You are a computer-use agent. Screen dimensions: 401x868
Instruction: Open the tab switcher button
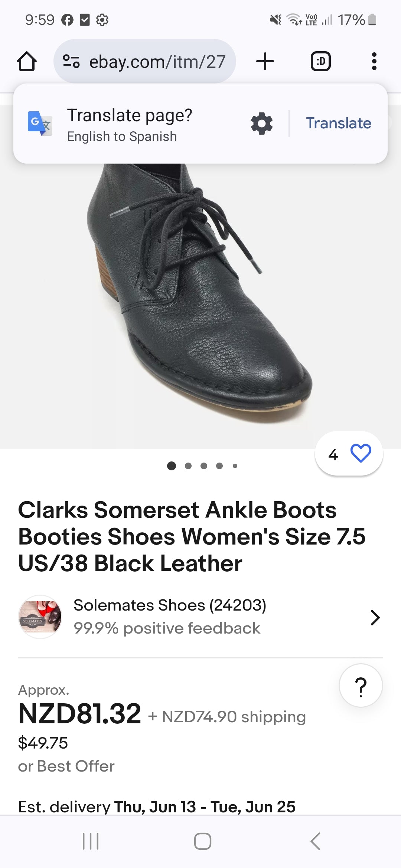(x=320, y=61)
